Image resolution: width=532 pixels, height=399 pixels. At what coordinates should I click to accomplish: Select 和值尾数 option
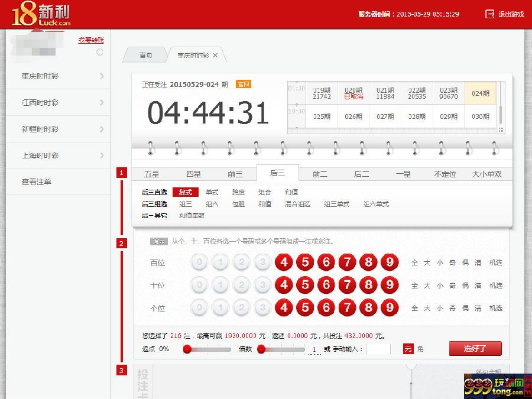pyautogui.click(x=192, y=215)
